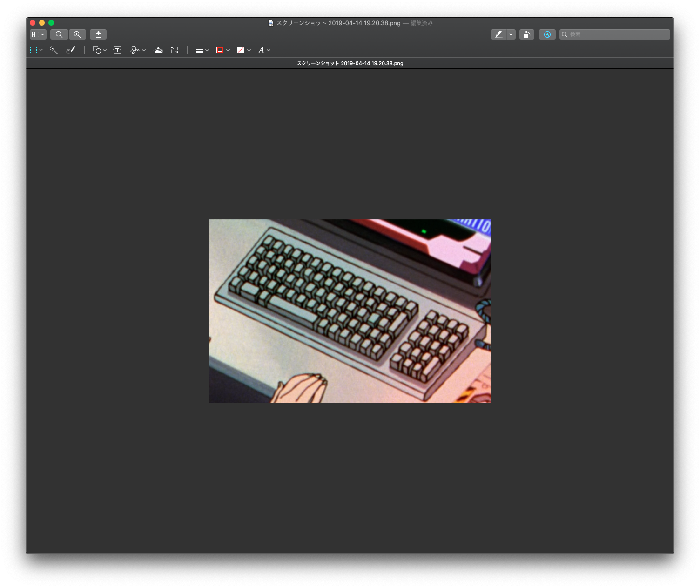Toggle the Markup toolbar button
The image size is (700, 588).
[547, 34]
